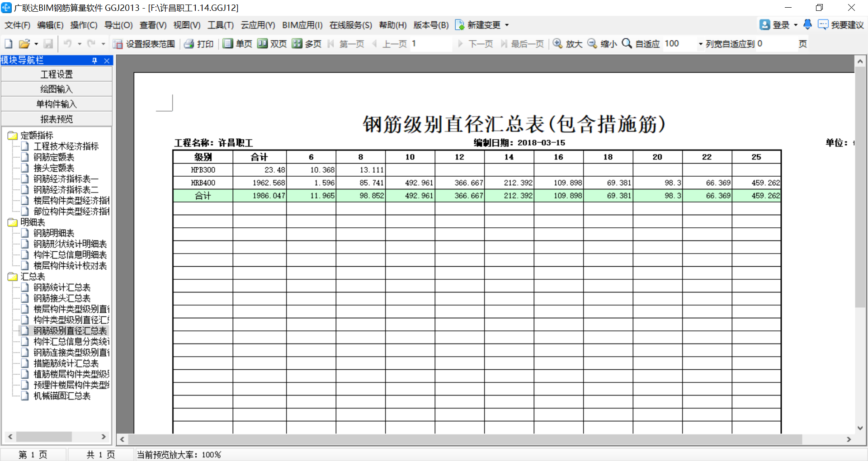Viewport: 868px width, 461px height.
Task: Go to 最后一页 last page
Action: 522,44
